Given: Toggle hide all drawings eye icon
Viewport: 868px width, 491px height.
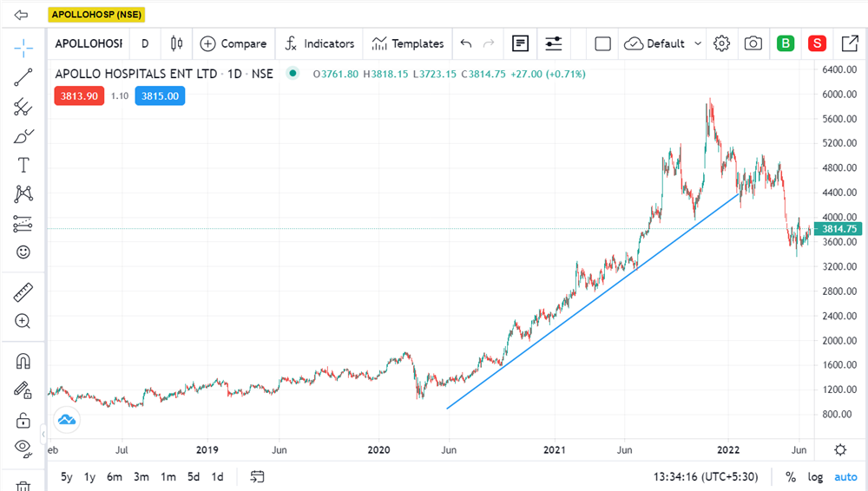Looking at the screenshot, I should tap(23, 448).
